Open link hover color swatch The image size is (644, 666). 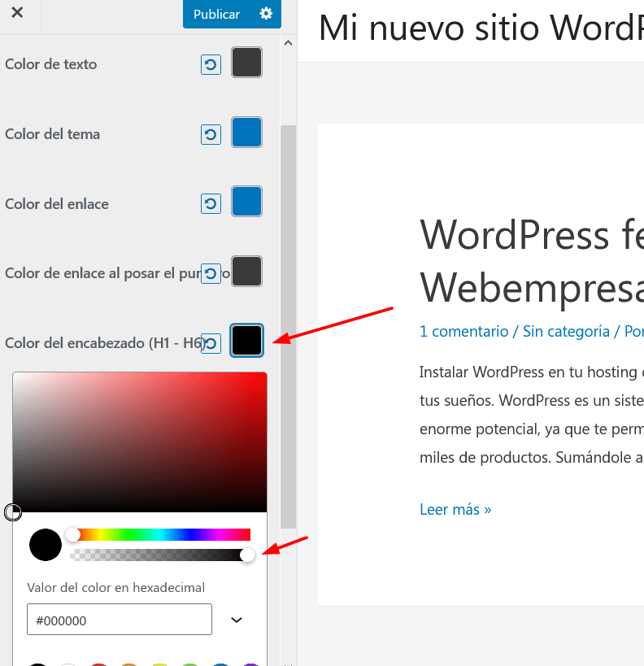tap(247, 272)
